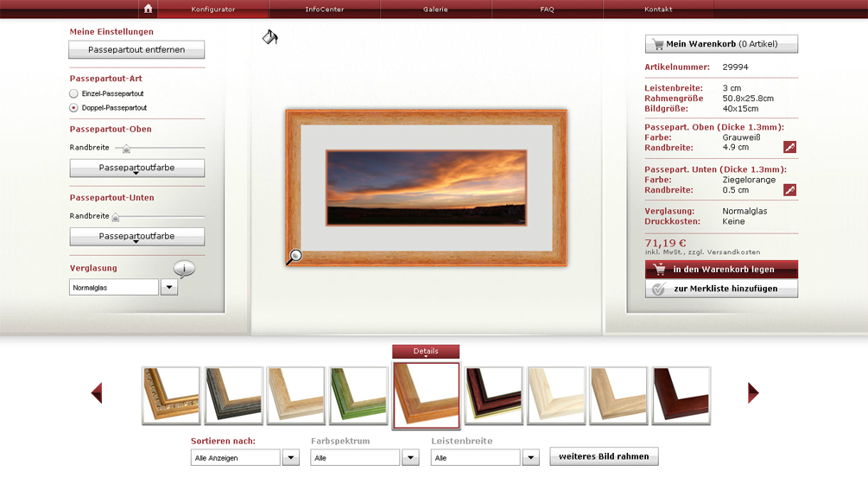868x490 pixels.
Task: Open the Verglasung Normalglas dropdown
Action: 169,288
